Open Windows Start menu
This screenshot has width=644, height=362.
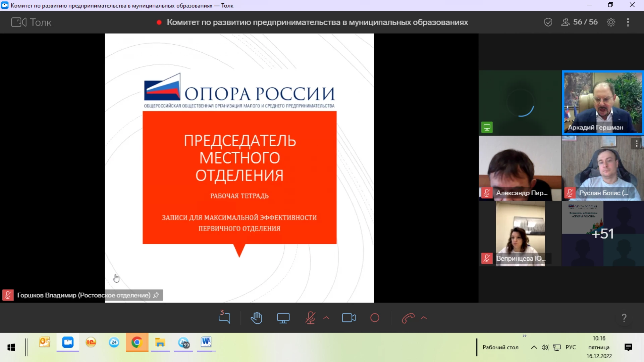11,347
